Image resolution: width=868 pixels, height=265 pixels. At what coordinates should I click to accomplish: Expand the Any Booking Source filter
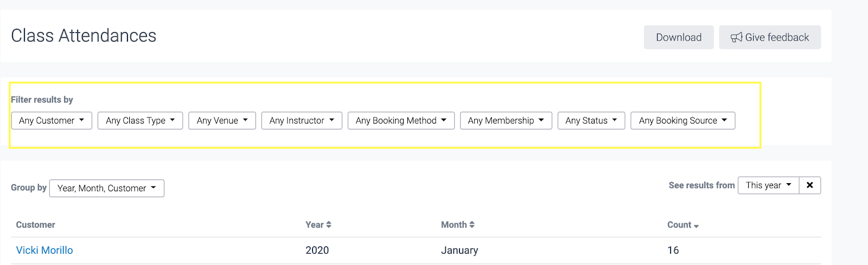tap(682, 120)
